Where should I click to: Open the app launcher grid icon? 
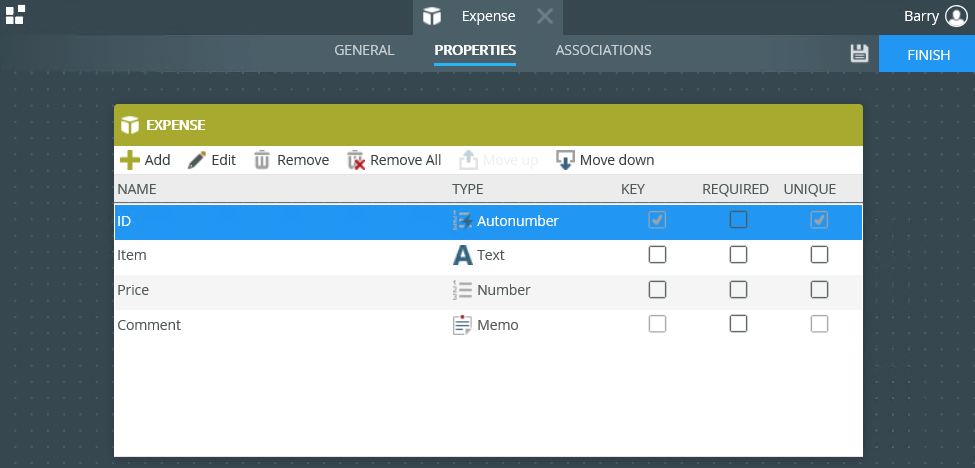15,14
